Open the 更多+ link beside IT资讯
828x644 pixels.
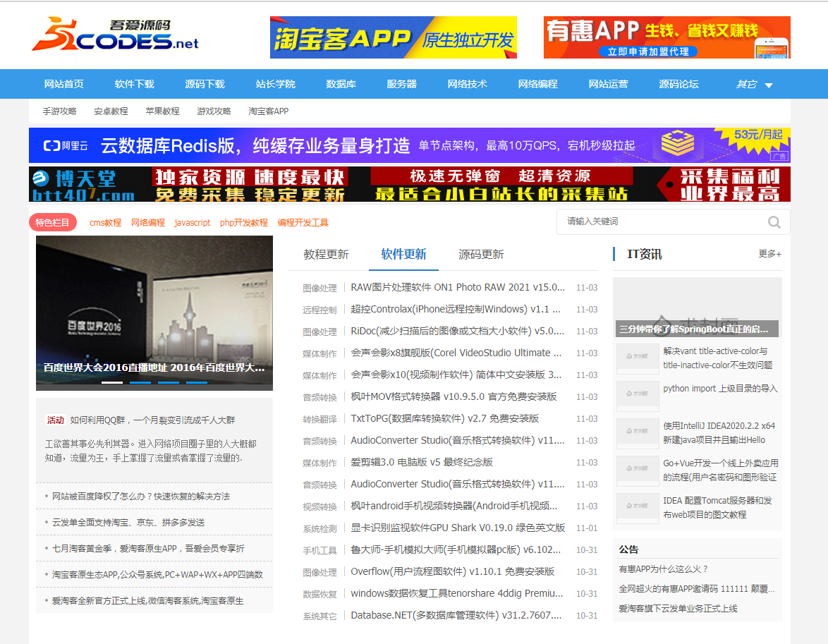point(769,254)
